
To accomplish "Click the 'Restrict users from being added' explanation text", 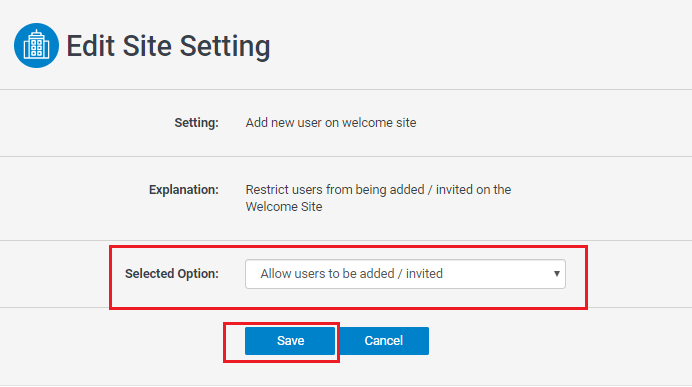I will tap(378, 198).
